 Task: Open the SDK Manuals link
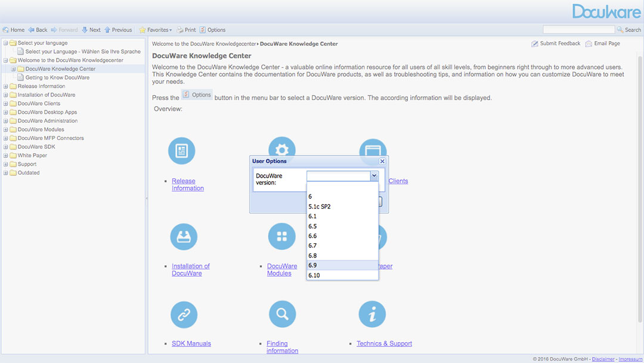191,343
